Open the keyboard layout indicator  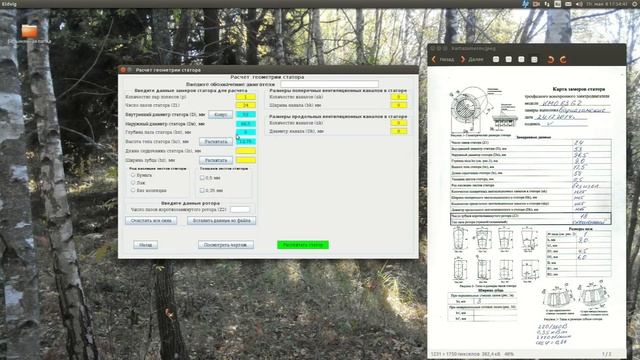pos(558,4)
